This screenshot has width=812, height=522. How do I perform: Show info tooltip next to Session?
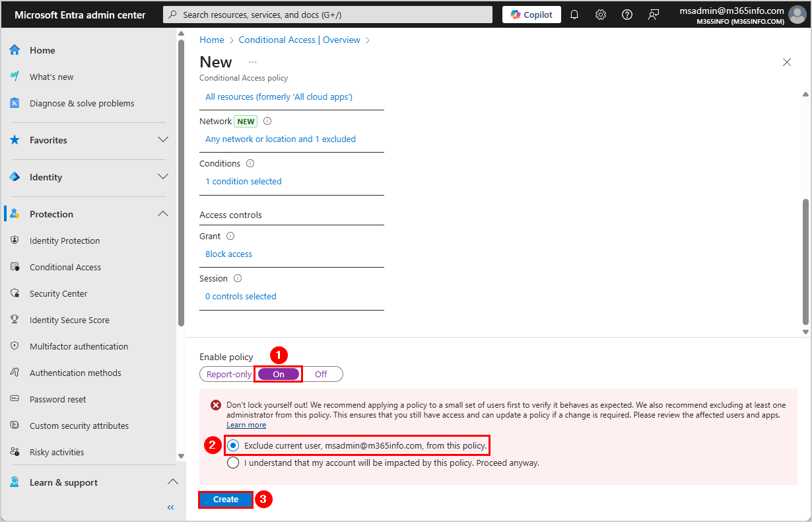point(238,278)
